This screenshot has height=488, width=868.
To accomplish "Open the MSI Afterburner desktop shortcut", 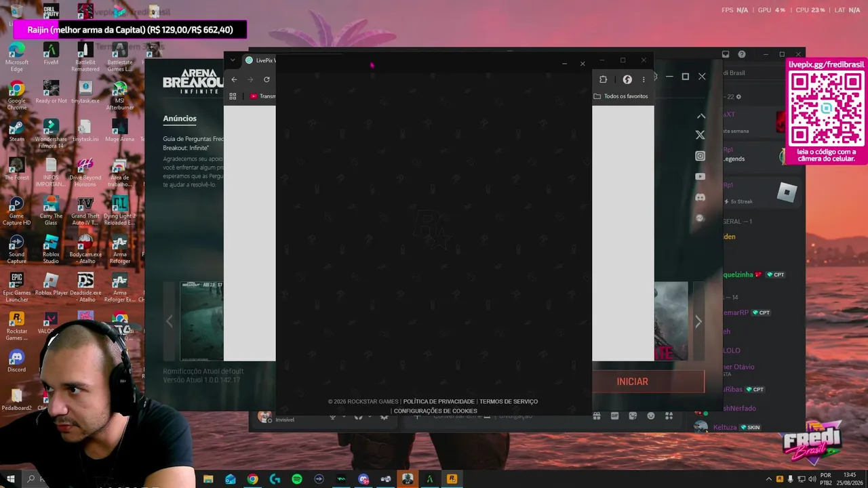I will 120,96.
